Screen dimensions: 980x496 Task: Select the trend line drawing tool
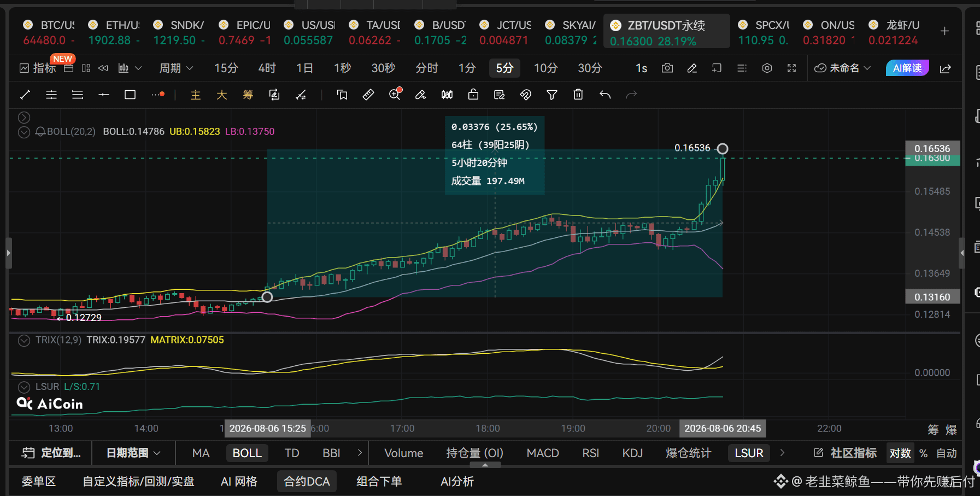pos(25,95)
